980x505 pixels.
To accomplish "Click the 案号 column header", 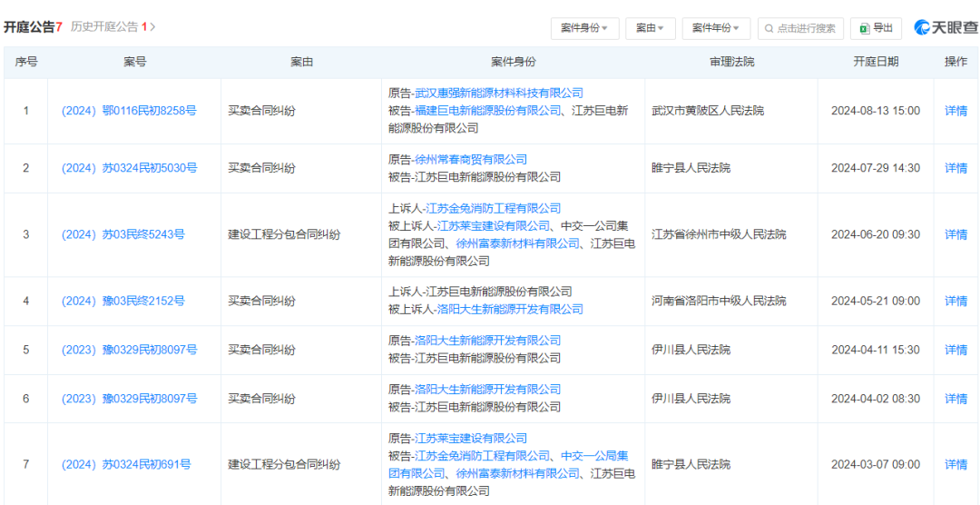I will (134, 62).
